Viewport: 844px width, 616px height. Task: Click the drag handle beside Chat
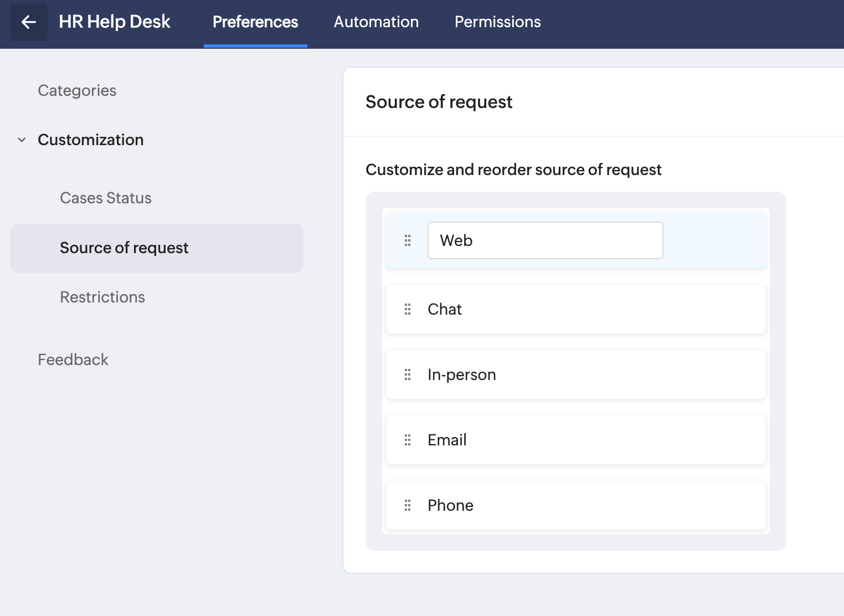(x=408, y=309)
